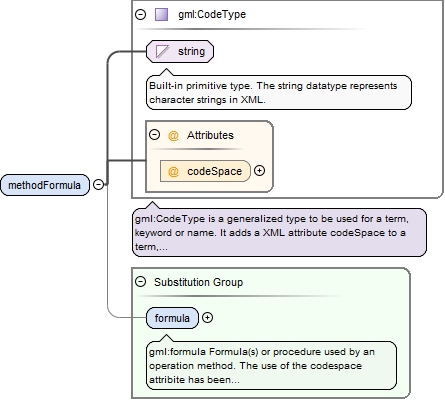Viewport: 445px width, 400px height.
Task: Click the Substitution Group heading
Action: (198, 282)
